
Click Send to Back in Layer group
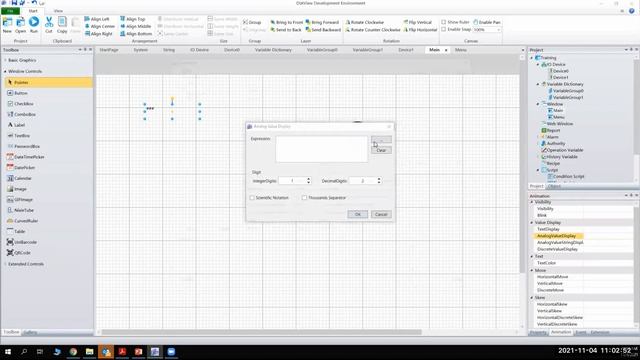(x=286, y=29)
